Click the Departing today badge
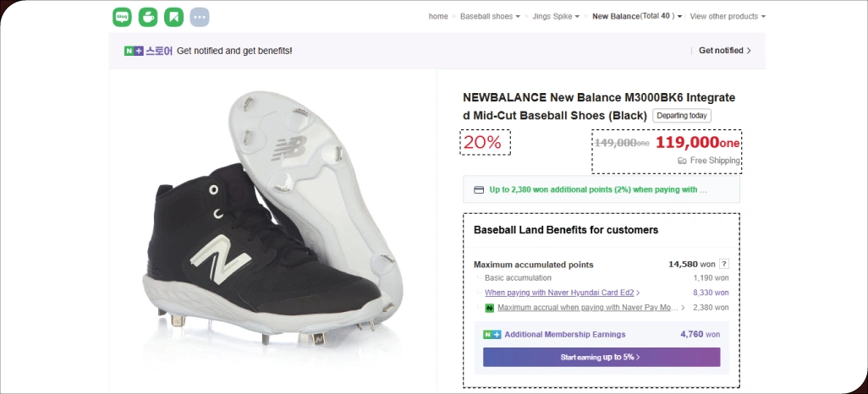Viewport: 868px width, 394px height. (x=682, y=116)
